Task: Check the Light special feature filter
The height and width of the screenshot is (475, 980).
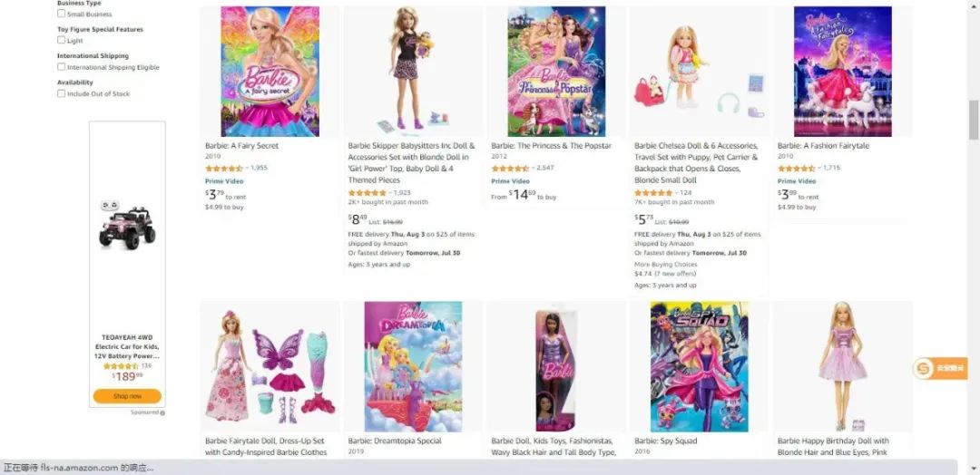Action: tap(62, 40)
